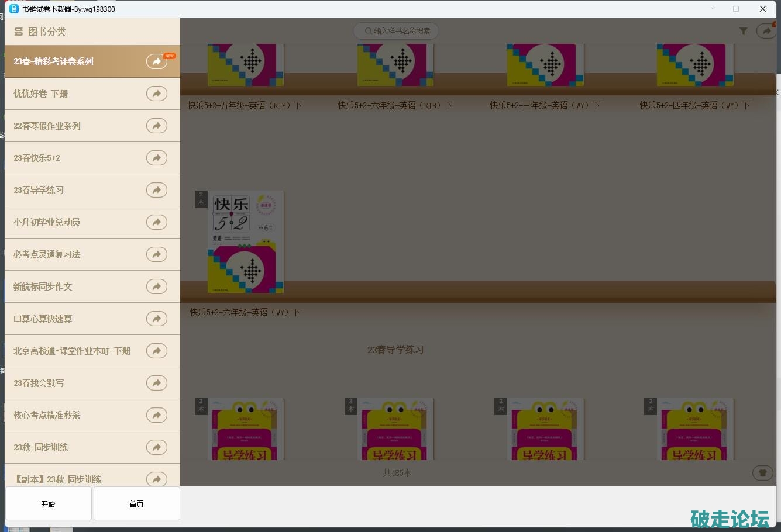Click the share arrow beside 23春我会默写
Viewport: 781px width, 532px height.
[157, 383]
